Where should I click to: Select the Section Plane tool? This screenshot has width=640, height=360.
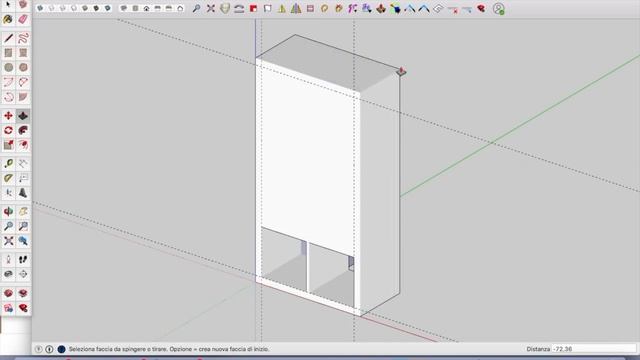23,274
